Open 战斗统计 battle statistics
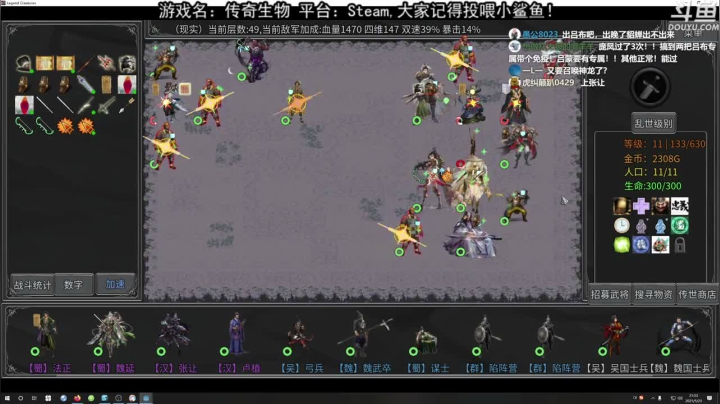This screenshot has width=720, height=404. click(x=32, y=285)
